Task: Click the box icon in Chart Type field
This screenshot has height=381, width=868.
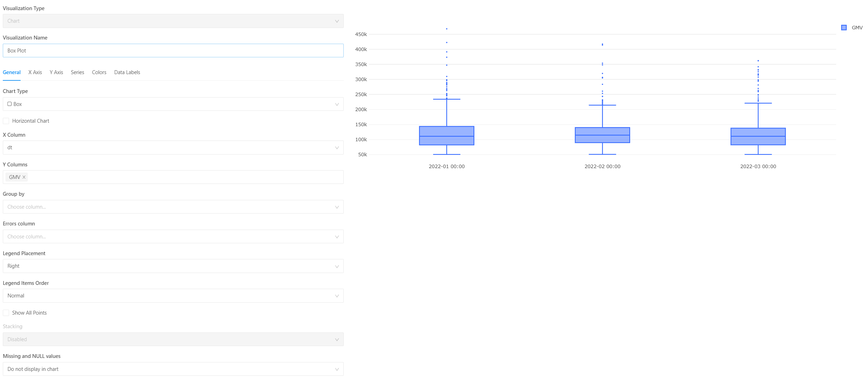Action: point(9,104)
